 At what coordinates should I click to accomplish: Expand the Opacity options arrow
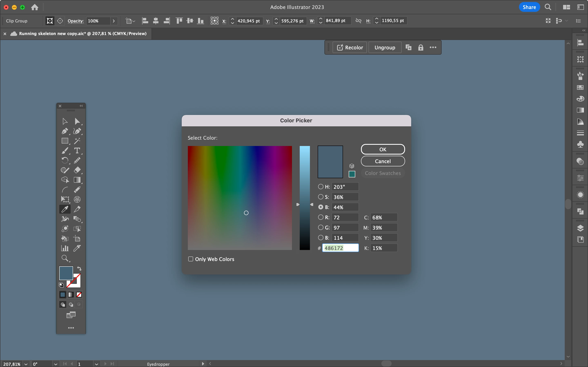click(x=114, y=21)
